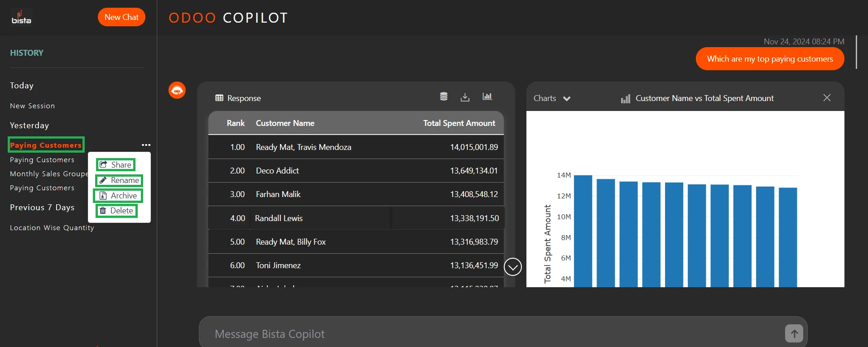
Task: Click the bar chart icon in Response header
Action: coord(487,96)
